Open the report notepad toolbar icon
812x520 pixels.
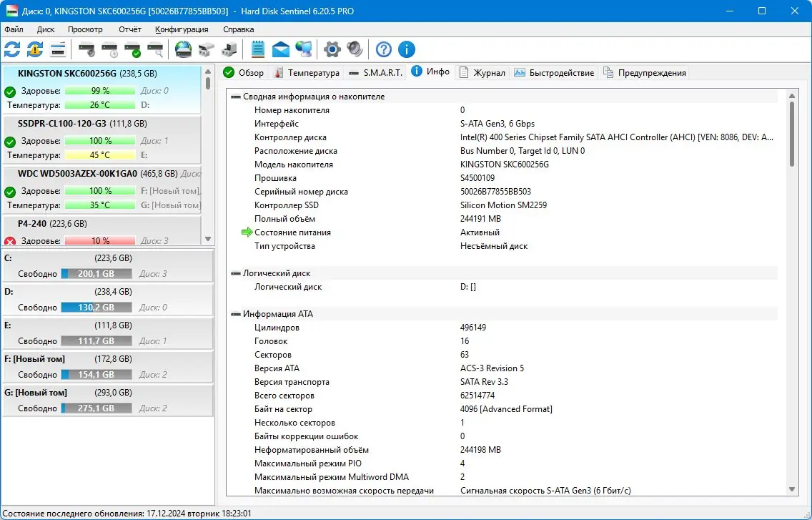pyautogui.click(x=258, y=50)
